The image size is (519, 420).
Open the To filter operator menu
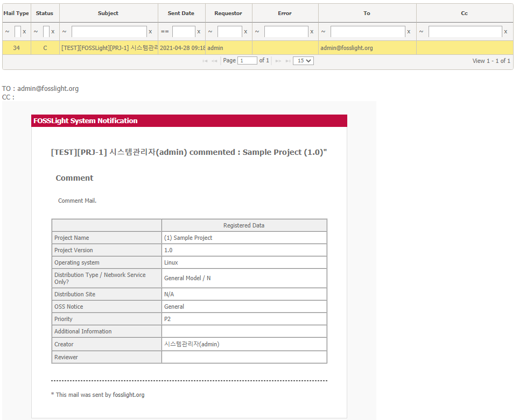click(x=324, y=32)
